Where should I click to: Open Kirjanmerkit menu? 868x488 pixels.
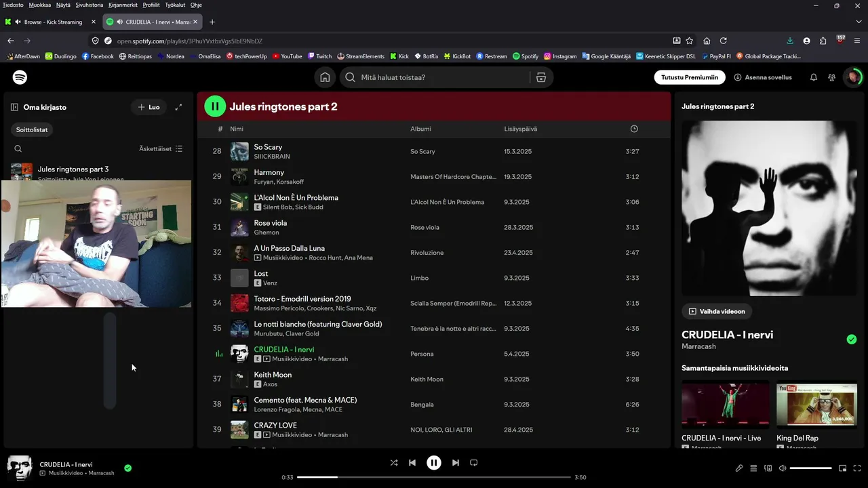[x=123, y=5]
